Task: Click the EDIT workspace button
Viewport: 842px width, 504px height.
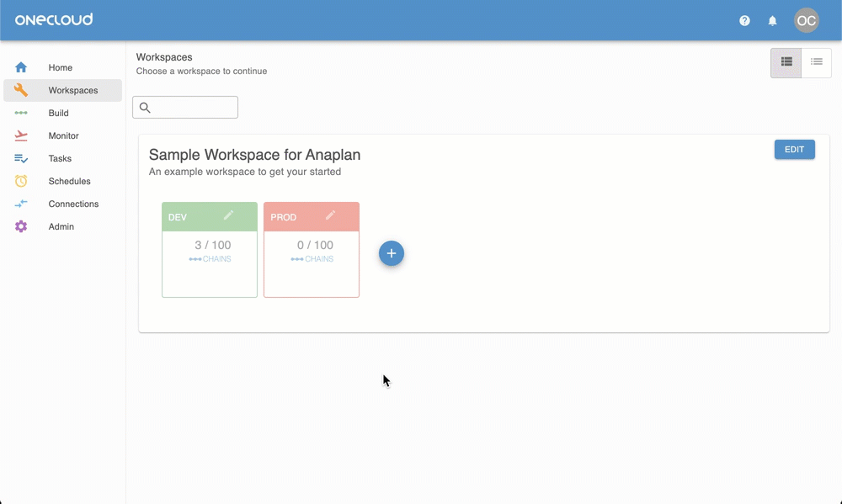Action: click(x=794, y=149)
